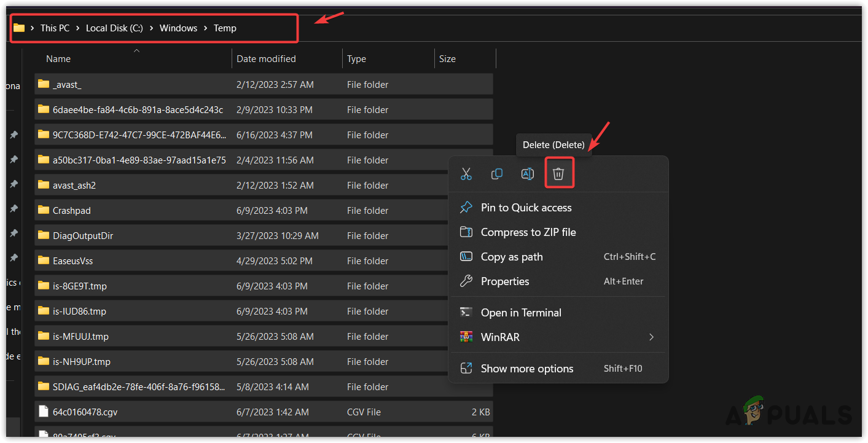The image size is (868, 443).
Task: Click the date 6/16/2023 4:37 PM
Action: [275, 135]
